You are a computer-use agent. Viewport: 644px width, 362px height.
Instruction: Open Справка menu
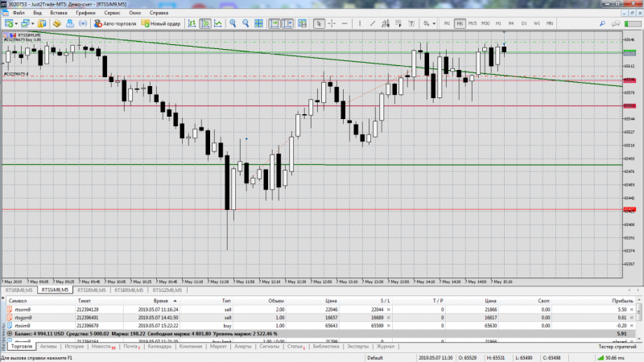coord(159,13)
